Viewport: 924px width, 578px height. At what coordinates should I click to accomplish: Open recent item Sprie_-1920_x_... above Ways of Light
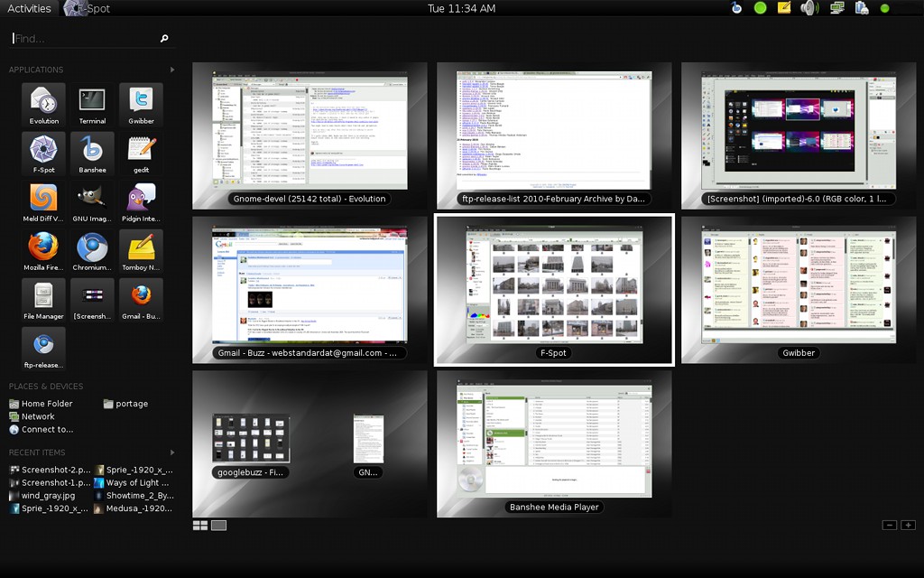point(134,470)
